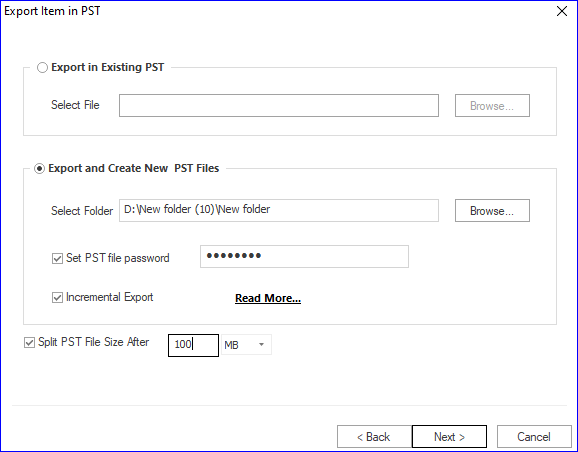Select Export and Create New PST Files option

[39, 168]
